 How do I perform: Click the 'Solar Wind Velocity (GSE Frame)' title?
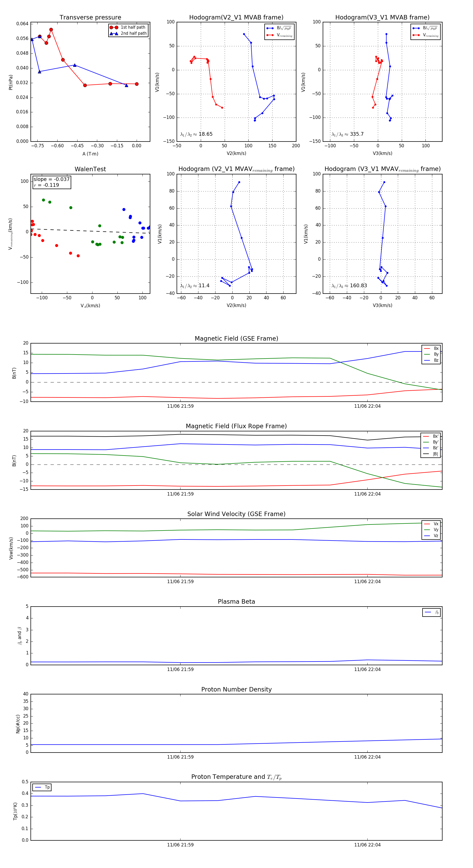(236, 514)
